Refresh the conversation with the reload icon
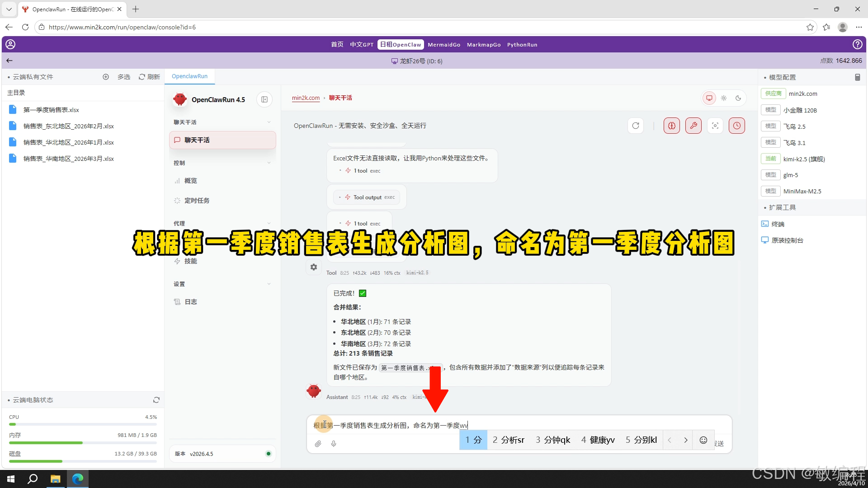The height and width of the screenshot is (488, 868). [636, 126]
